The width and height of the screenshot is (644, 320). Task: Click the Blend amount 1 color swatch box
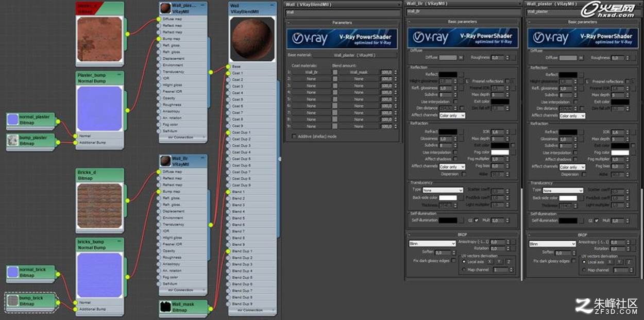click(335, 72)
